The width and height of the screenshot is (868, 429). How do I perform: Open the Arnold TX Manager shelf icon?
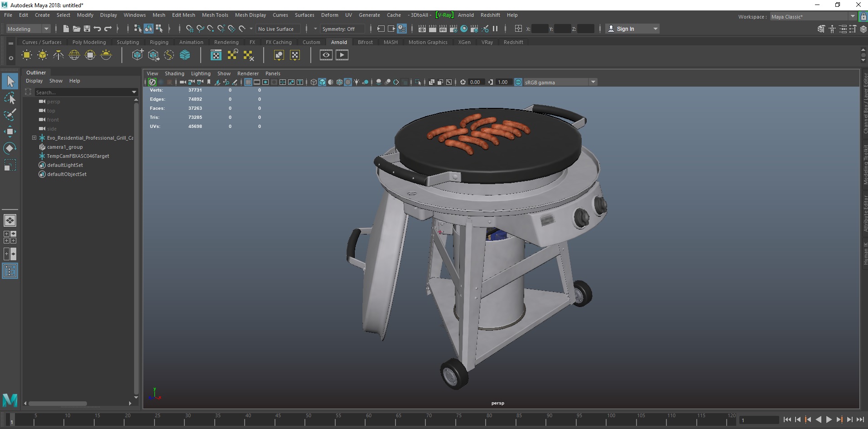click(x=216, y=55)
